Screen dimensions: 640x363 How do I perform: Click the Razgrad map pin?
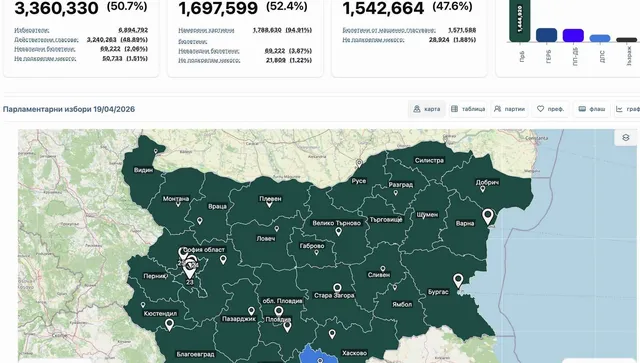(395, 193)
